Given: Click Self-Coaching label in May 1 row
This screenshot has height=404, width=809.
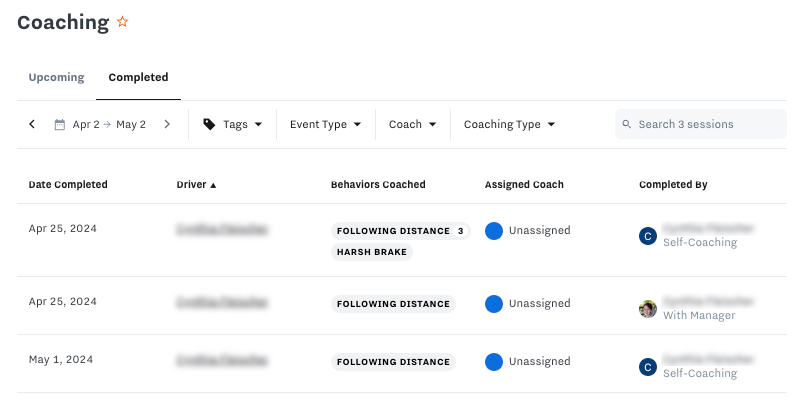Looking at the screenshot, I should 700,373.
